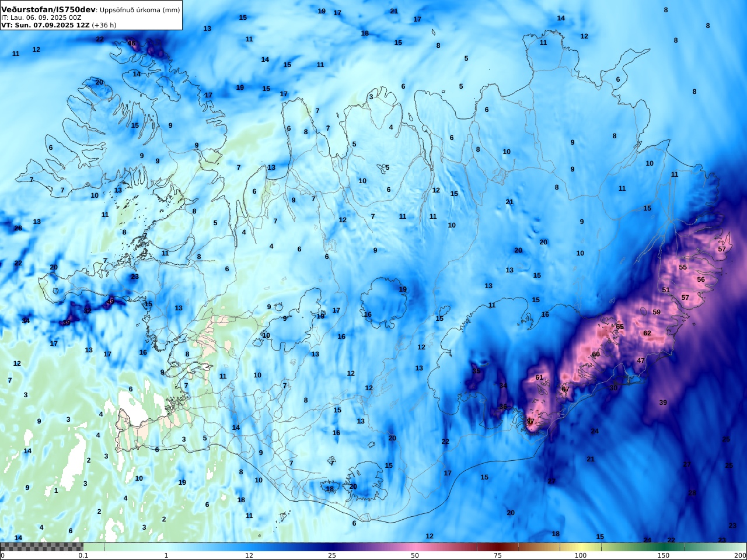Click the precipitation value 35 on the map
Viewport: 747px width, 560px height.
click(x=476, y=371)
